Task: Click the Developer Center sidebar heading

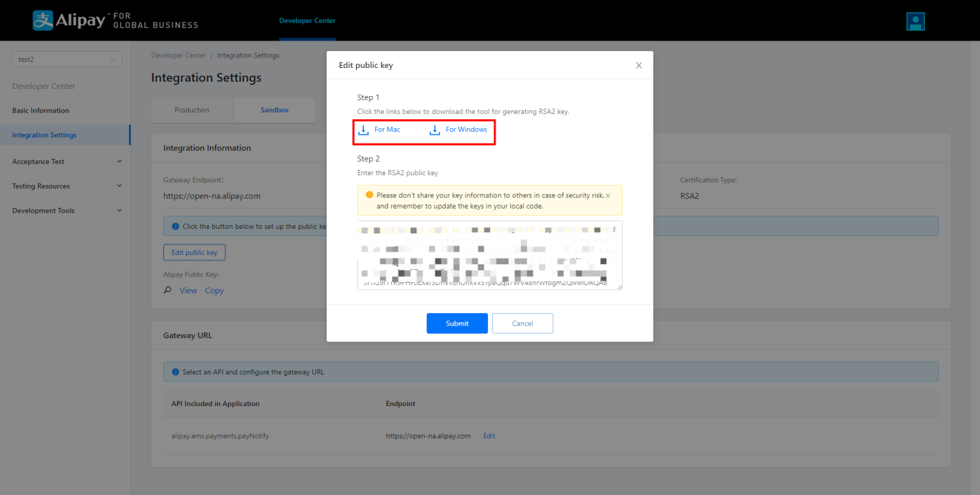Action: click(x=44, y=86)
